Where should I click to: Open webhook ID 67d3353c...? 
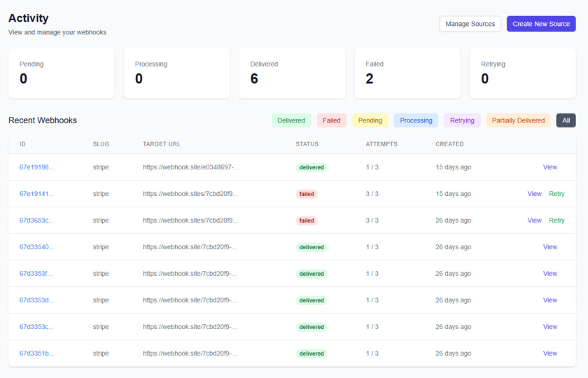[36, 327]
